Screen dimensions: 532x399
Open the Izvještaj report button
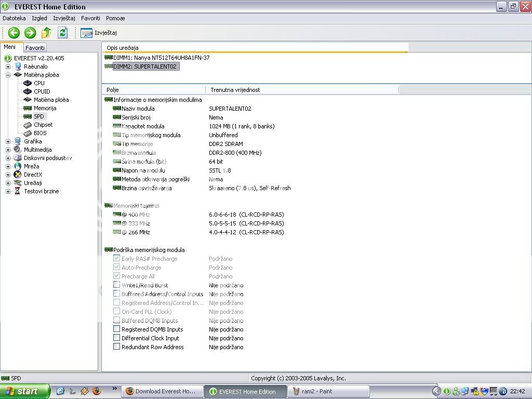(99, 33)
